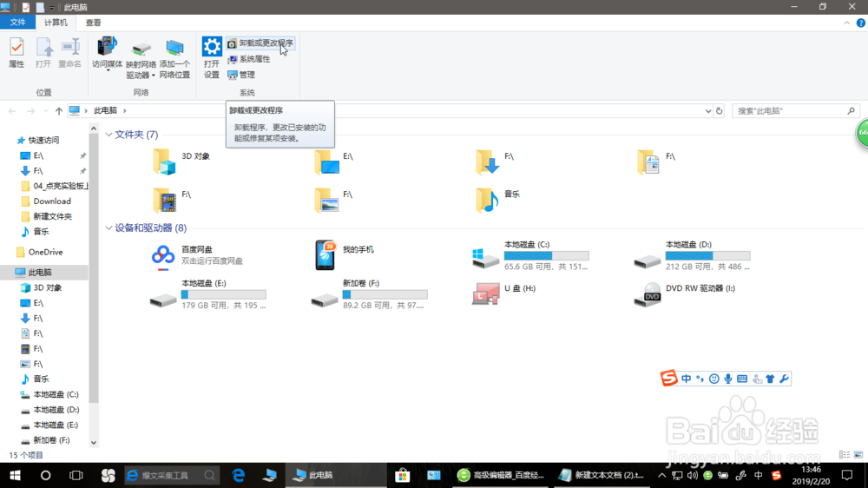This screenshot has height=488, width=868.
Task: Click the 管理 ribbon command
Action: 241,75
